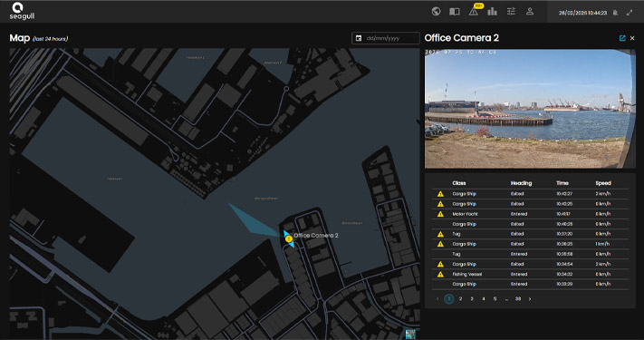
Task: Go to page 3 of detections
Action: point(472,299)
